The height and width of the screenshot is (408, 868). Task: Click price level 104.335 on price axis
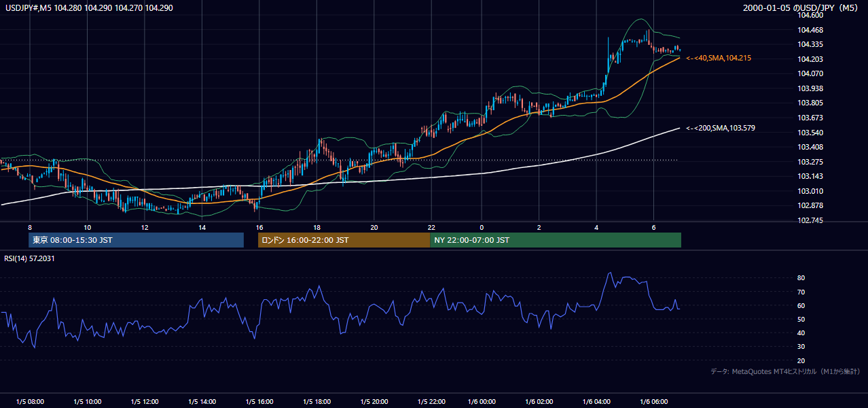point(812,44)
